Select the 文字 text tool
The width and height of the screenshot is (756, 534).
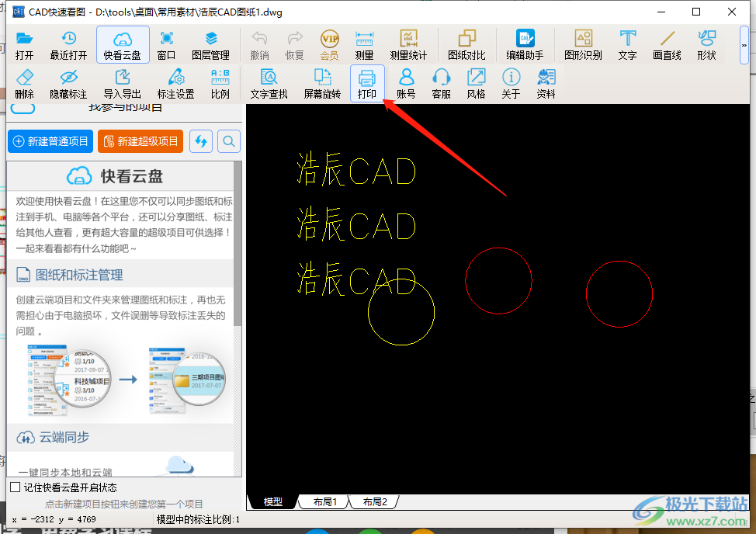pyautogui.click(x=628, y=45)
